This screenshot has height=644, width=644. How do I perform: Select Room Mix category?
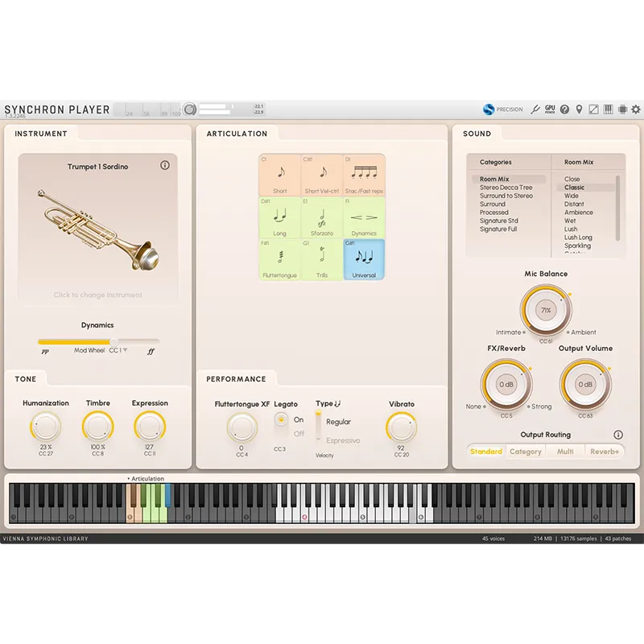(509, 179)
